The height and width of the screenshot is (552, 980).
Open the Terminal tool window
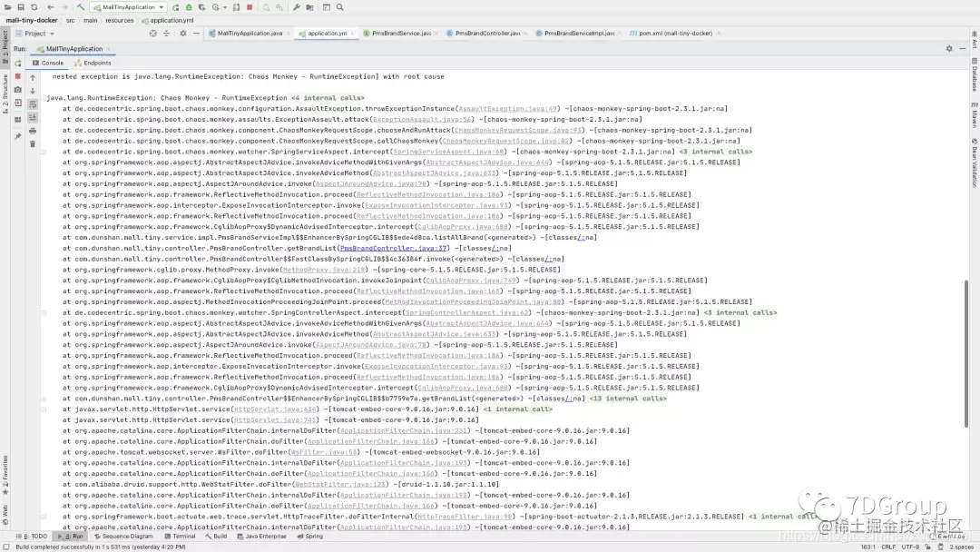[180, 537]
